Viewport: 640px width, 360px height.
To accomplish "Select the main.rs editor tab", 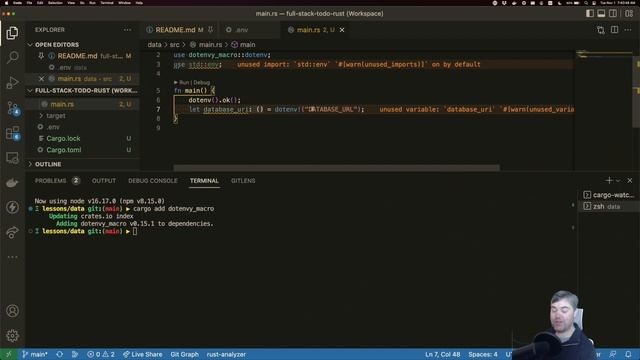I will coord(310,30).
